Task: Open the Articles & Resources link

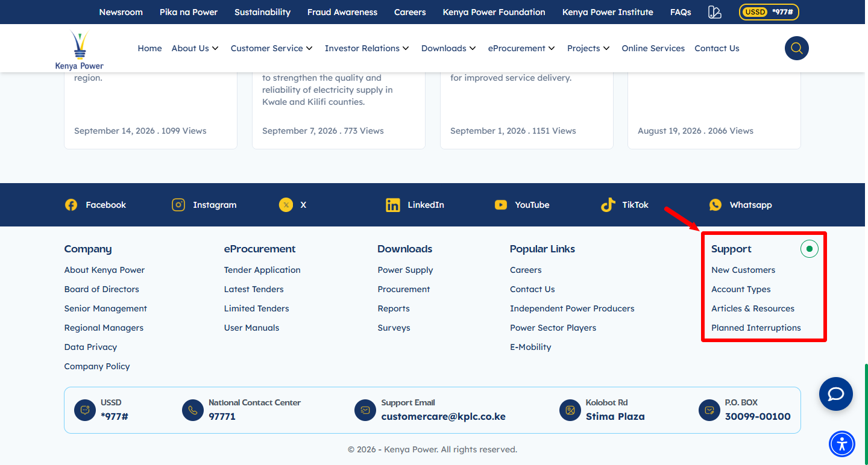Action: coord(753,308)
